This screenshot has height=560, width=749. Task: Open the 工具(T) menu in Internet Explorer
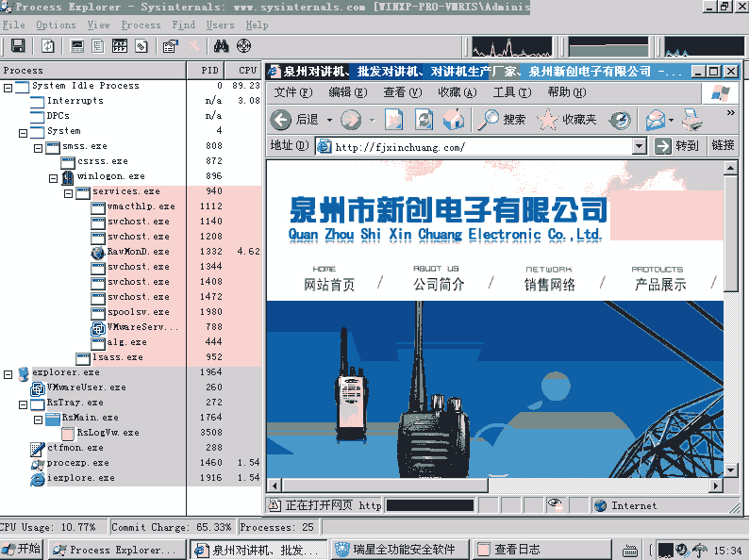[512, 92]
